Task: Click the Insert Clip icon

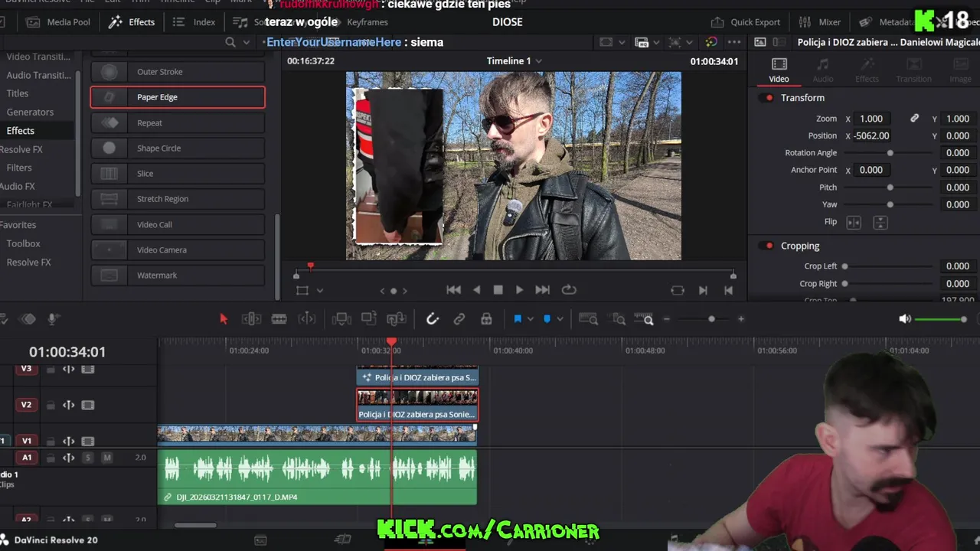Action: coord(341,319)
